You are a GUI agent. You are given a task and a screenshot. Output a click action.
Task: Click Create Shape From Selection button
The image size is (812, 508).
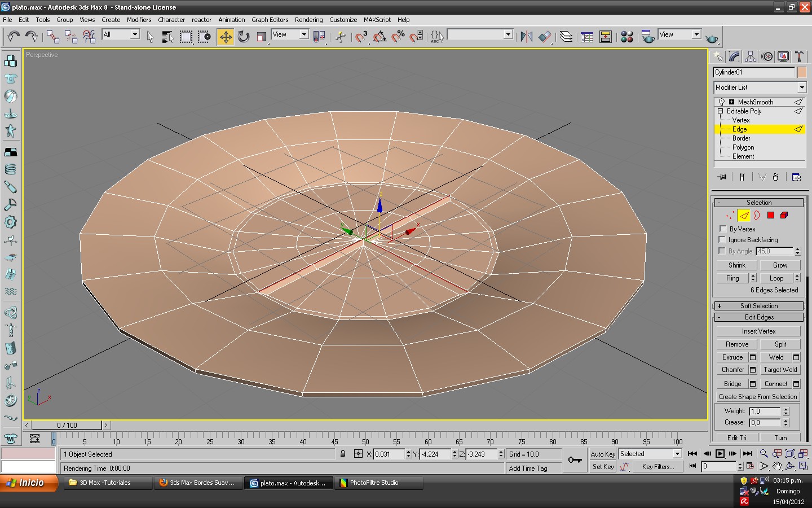tap(758, 397)
